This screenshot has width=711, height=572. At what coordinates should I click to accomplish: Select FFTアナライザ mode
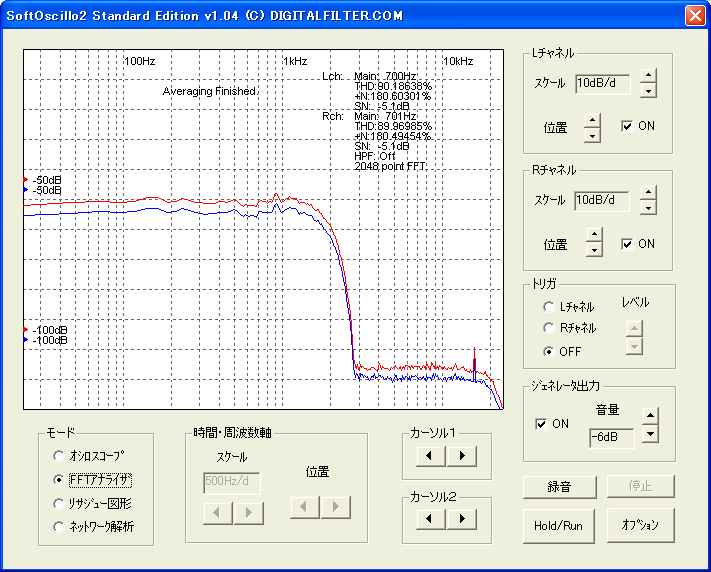(58, 479)
